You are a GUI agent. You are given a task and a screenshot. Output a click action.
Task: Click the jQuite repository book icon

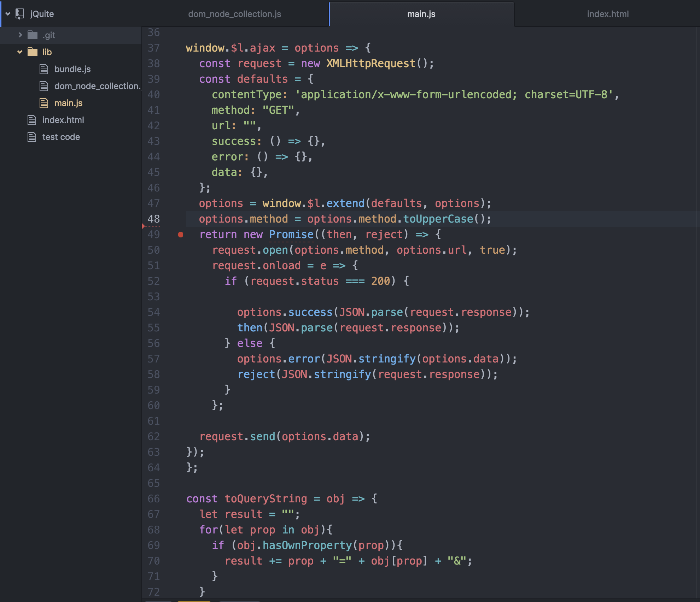coord(20,14)
